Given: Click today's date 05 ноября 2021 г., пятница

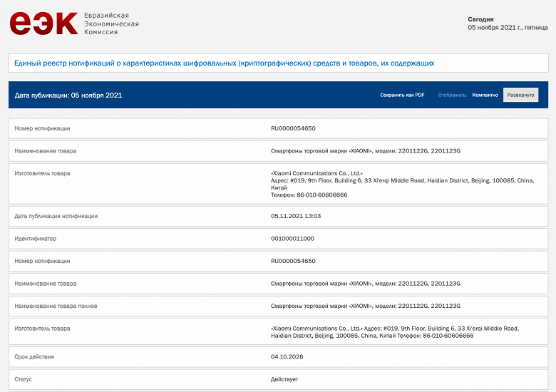Looking at the screenshot, I should tap(508, 28).
